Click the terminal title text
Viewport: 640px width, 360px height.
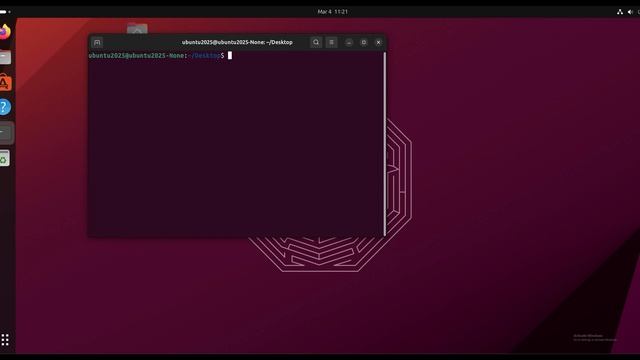coord(237,42)
